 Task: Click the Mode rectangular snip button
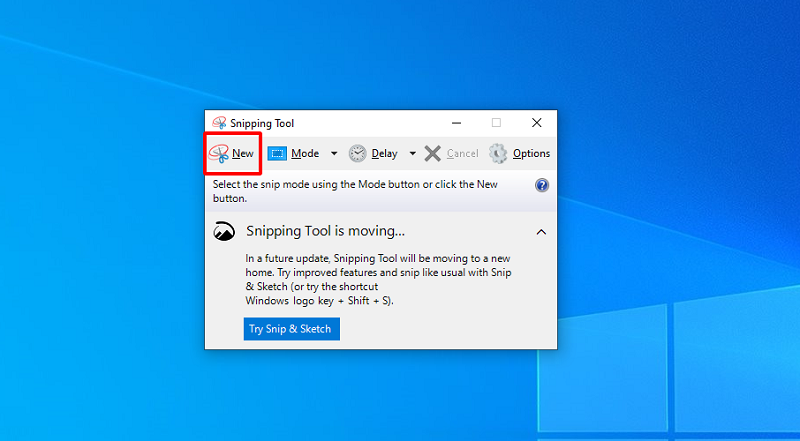tap(293, 154)
